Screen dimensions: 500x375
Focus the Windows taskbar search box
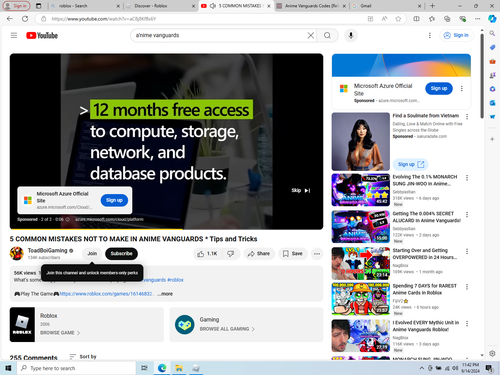[x=76, y=368]
